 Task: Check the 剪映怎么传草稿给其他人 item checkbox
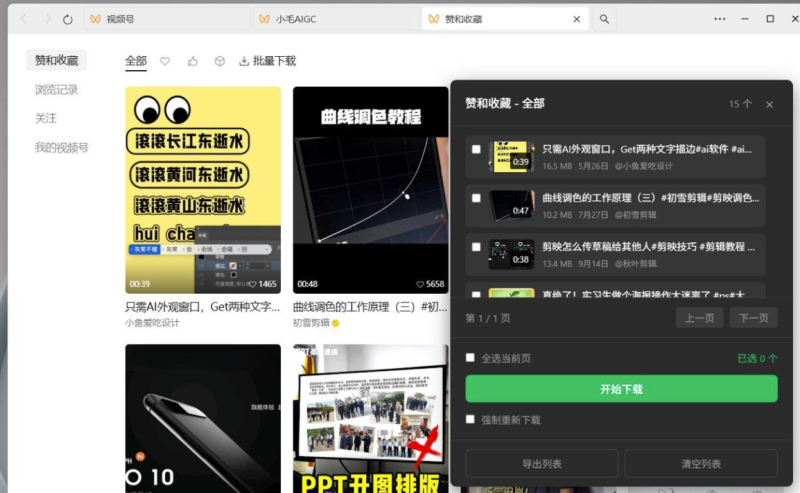[476, 247]
